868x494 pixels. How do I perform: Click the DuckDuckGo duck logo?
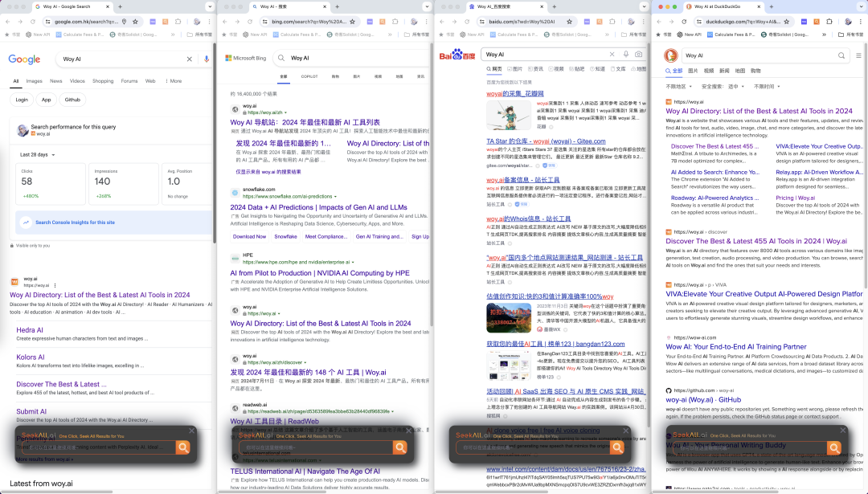[x=671, y=55]
